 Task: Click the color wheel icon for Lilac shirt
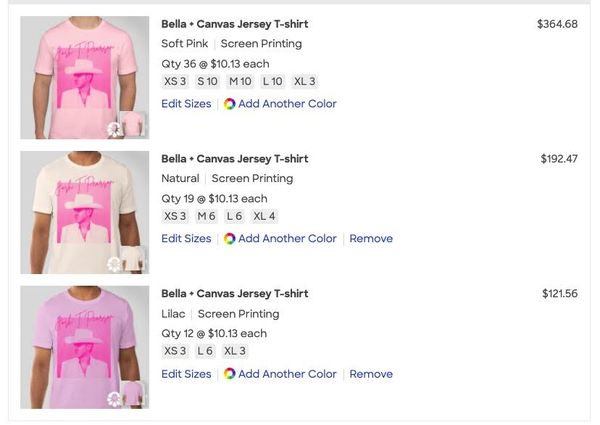point(229,374)
